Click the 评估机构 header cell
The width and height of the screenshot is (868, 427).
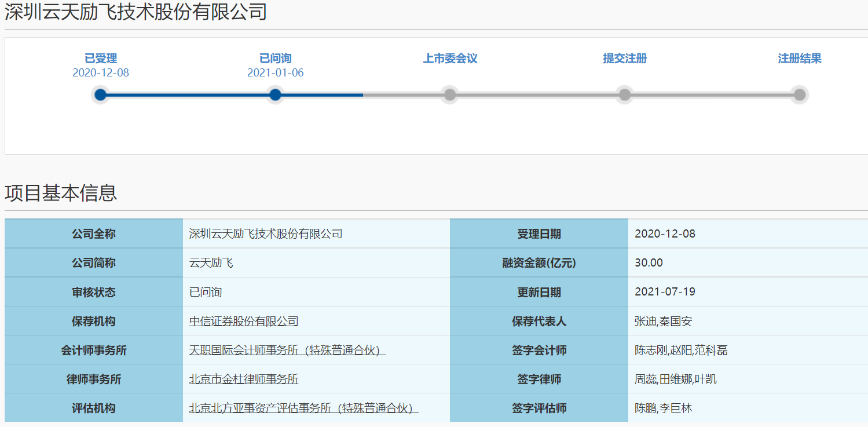94,408
